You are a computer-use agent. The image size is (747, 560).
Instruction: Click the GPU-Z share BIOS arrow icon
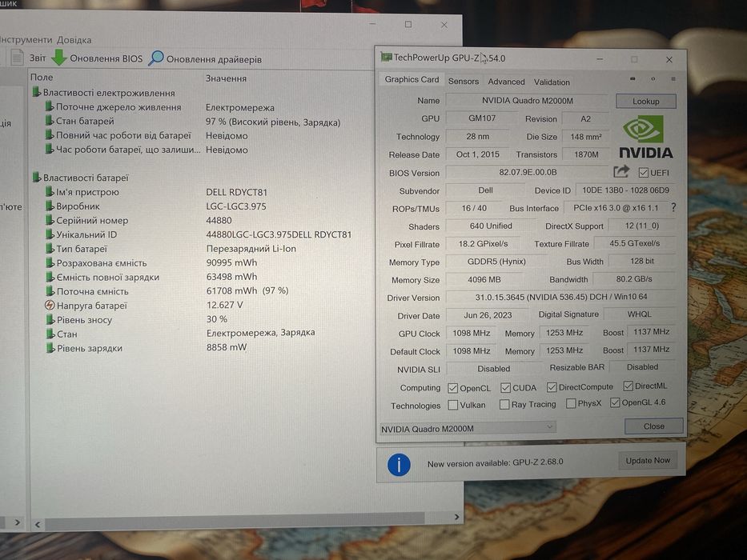click(x=621, y=171)
